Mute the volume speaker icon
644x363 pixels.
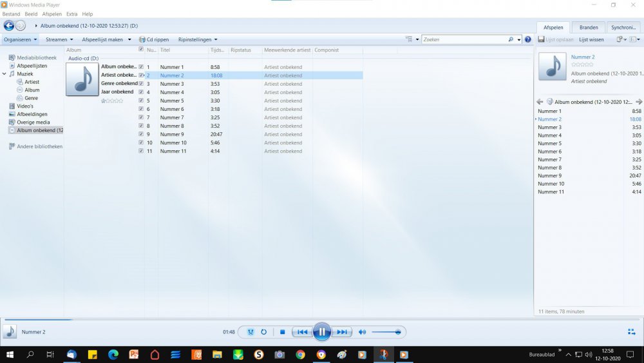coord(362,332)
